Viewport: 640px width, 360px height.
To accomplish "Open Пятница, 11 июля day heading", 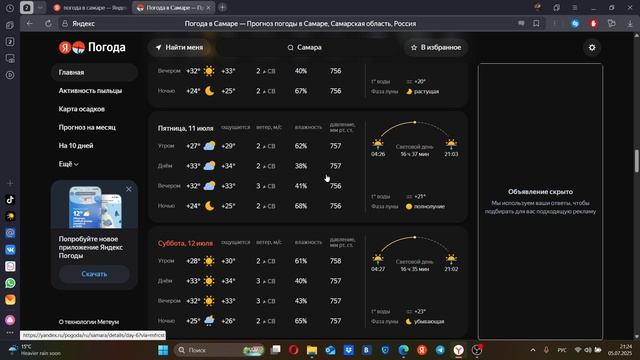I will (x=185, y=128).
